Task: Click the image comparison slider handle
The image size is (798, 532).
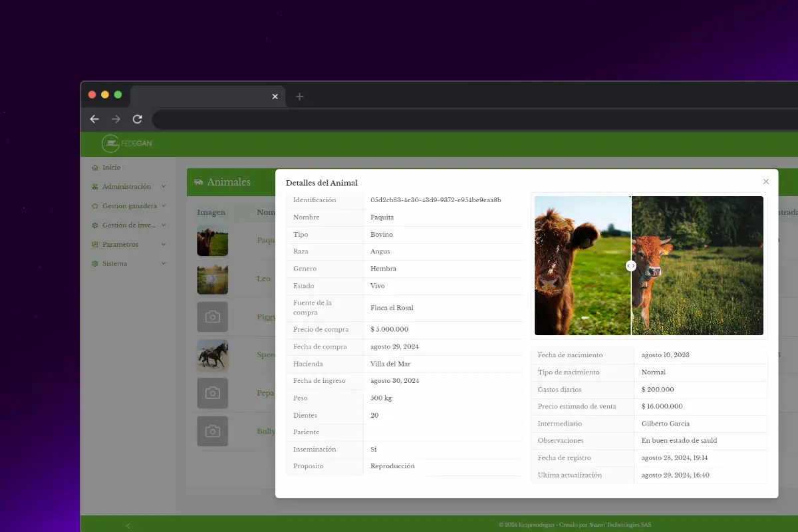Action: (631, 265)
